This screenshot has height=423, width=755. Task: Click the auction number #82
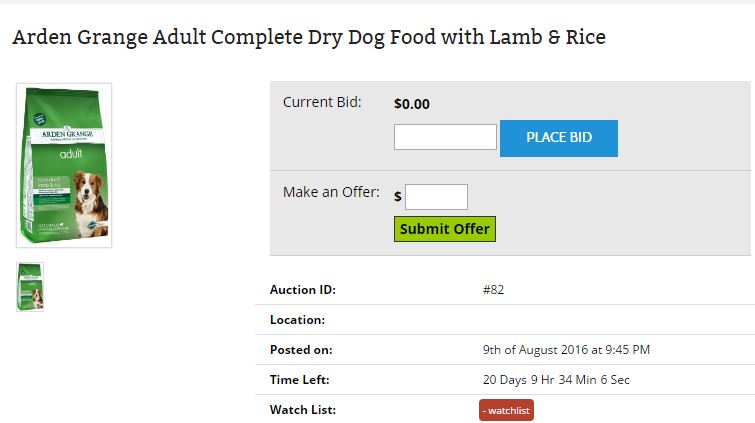click(493, 290)
